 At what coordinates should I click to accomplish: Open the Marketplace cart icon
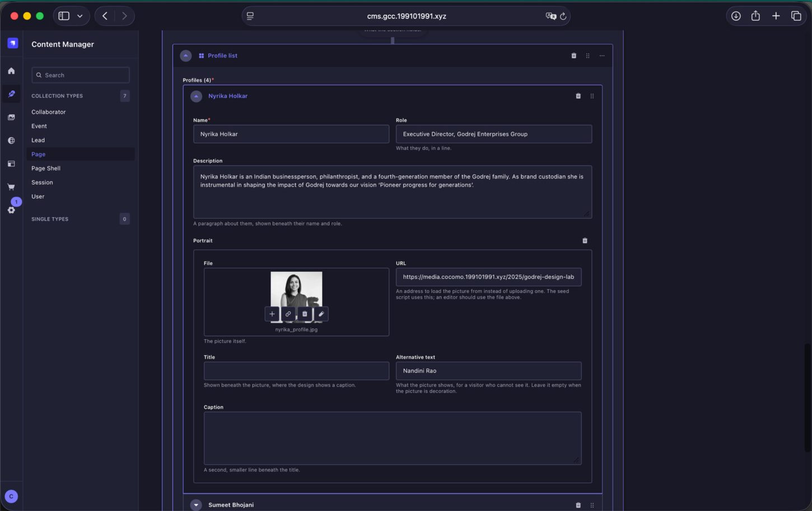[x=11, y=187]
